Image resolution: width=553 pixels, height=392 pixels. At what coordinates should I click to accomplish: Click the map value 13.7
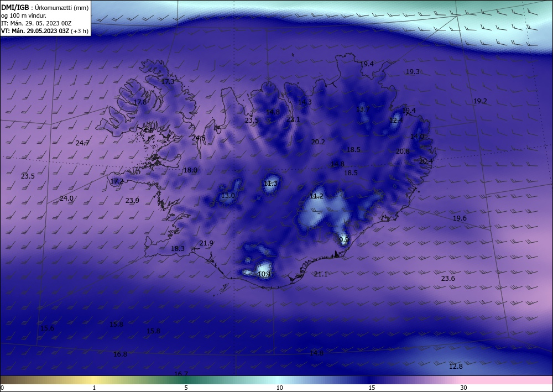[x=363, y=109]
